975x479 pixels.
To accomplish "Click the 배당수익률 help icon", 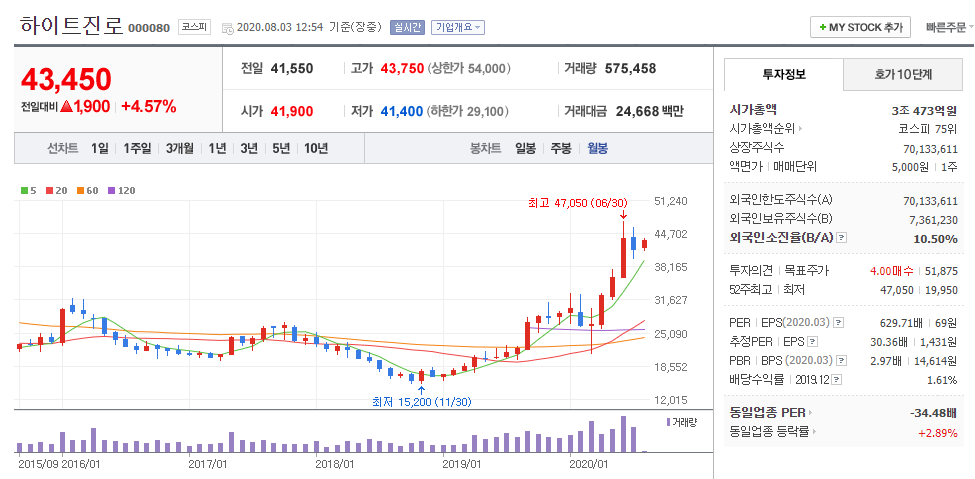I will 837,379.
